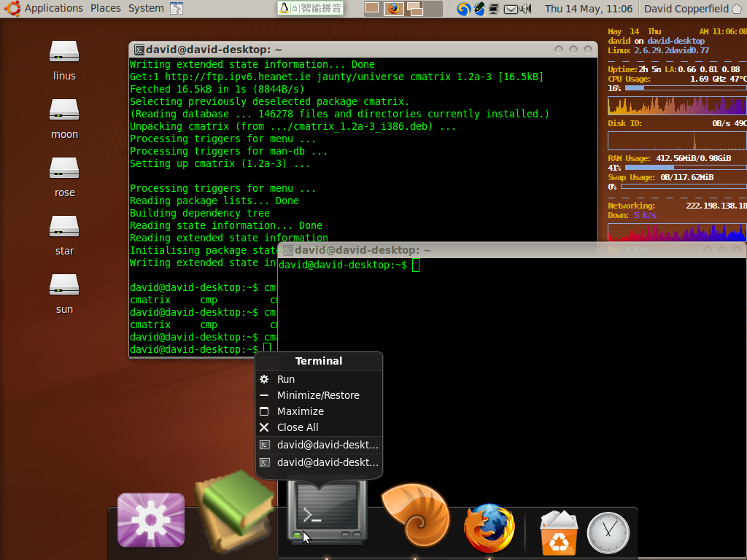Click front terminal window title bar
Viewport: 747px width, 560px height.
coord(511,250)
